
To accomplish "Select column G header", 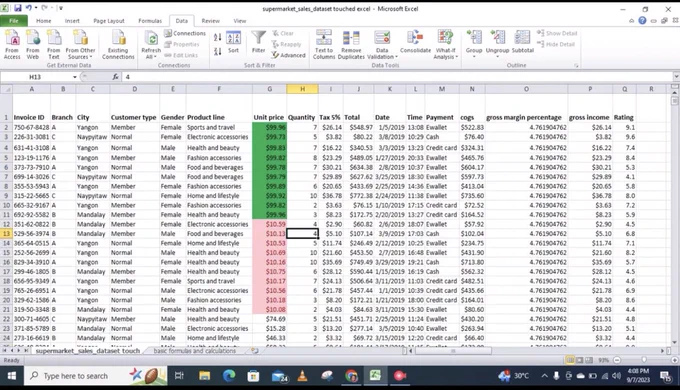I will 269,89.
